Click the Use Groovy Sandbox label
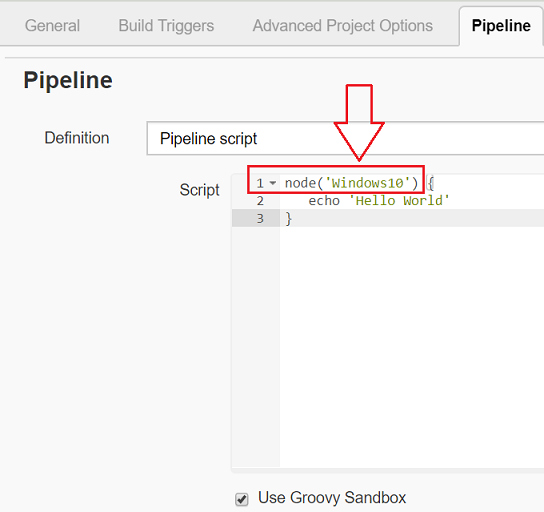544x512 pixels. click(x=332, y=498)
